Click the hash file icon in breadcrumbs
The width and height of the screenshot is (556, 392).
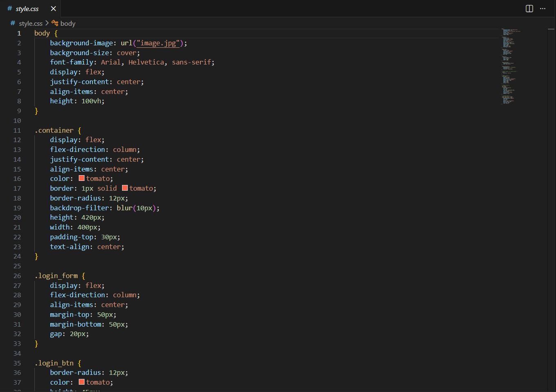tap(13, 23)
